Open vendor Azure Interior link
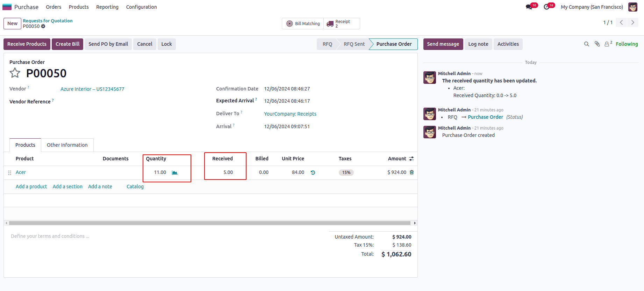This screenshot has width=644, height=291. (x=92, y=89)
